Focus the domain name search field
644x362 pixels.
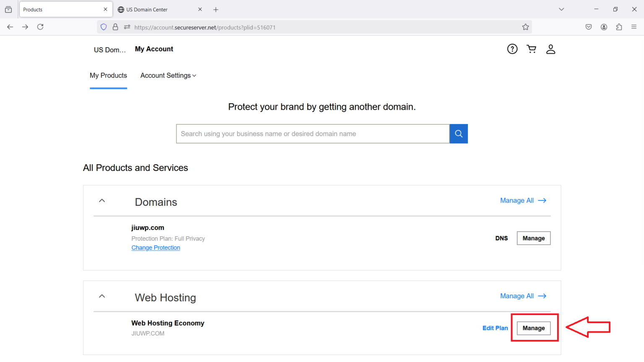tap(312, 134)
